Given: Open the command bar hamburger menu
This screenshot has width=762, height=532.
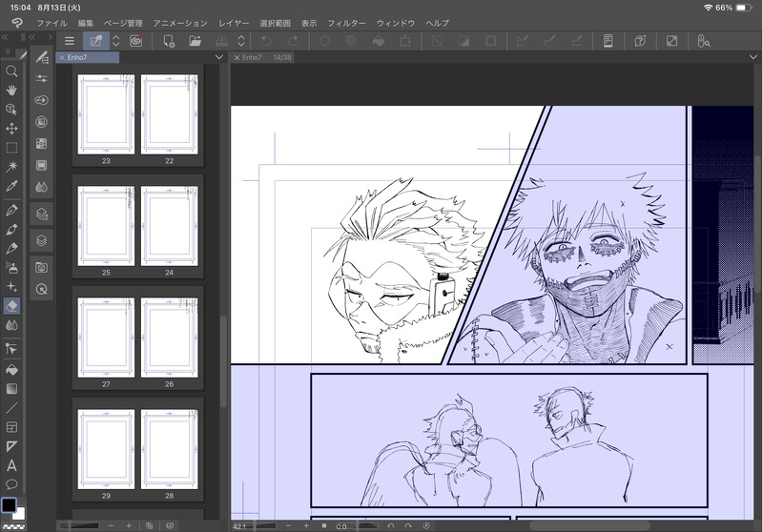Looking at the screenshot, I should [70, 41].
